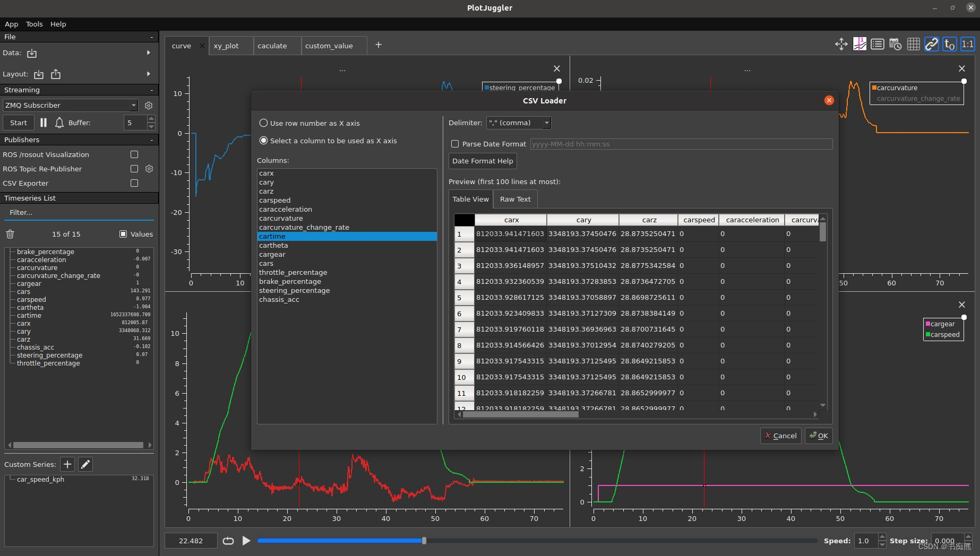Click the OK button in CSV Loader
Screen dimensions: 980x556
(819, 436)
